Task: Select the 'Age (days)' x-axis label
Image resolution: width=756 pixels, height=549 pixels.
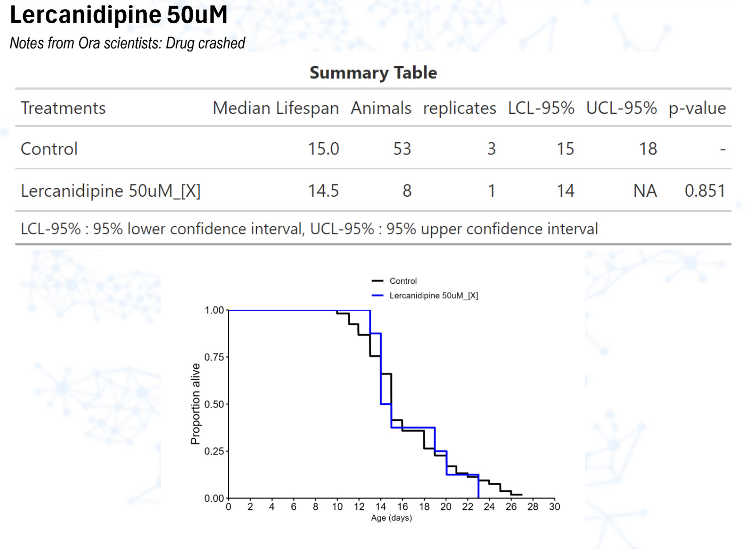Action: 391,518
